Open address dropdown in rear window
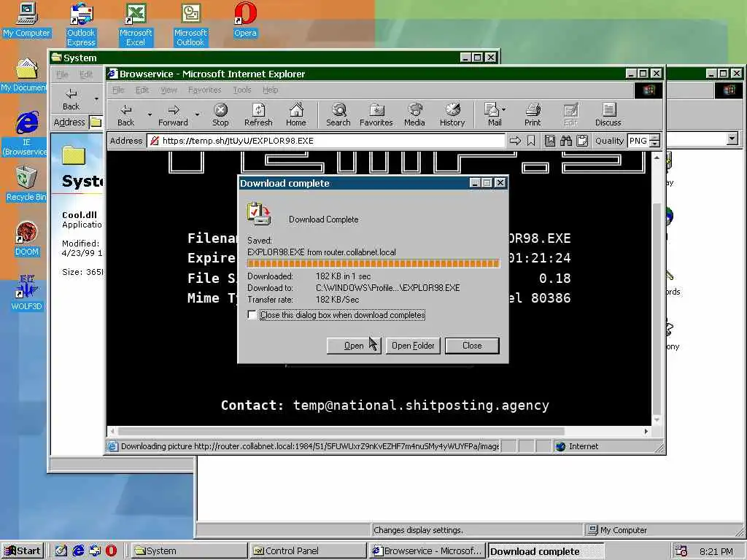747x560 pixels. point(732,139)
